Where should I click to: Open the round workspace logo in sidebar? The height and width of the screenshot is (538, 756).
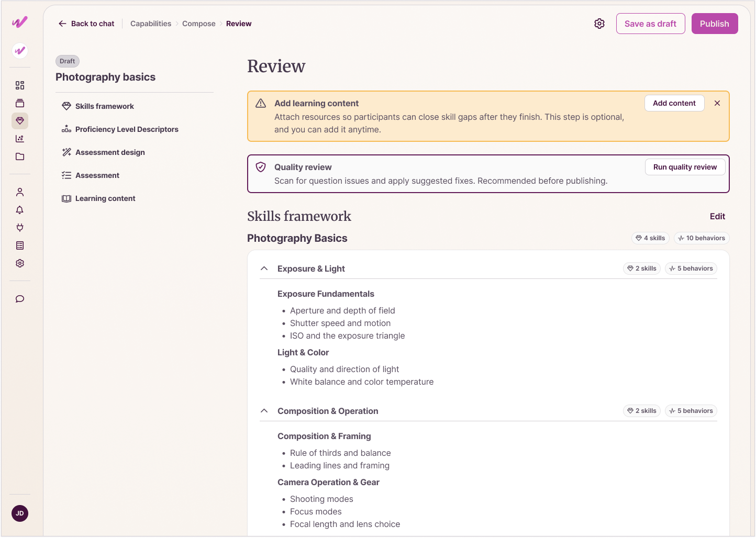(x=20, y=51)
